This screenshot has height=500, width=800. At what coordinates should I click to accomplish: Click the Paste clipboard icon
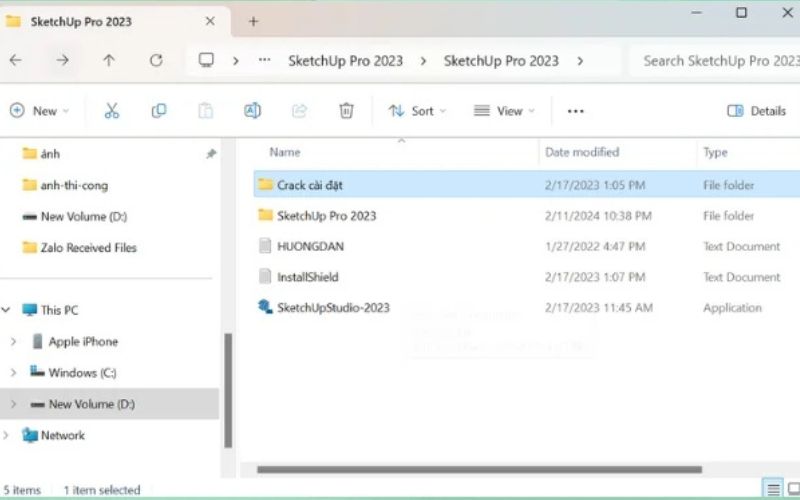(x=206, y=111)
